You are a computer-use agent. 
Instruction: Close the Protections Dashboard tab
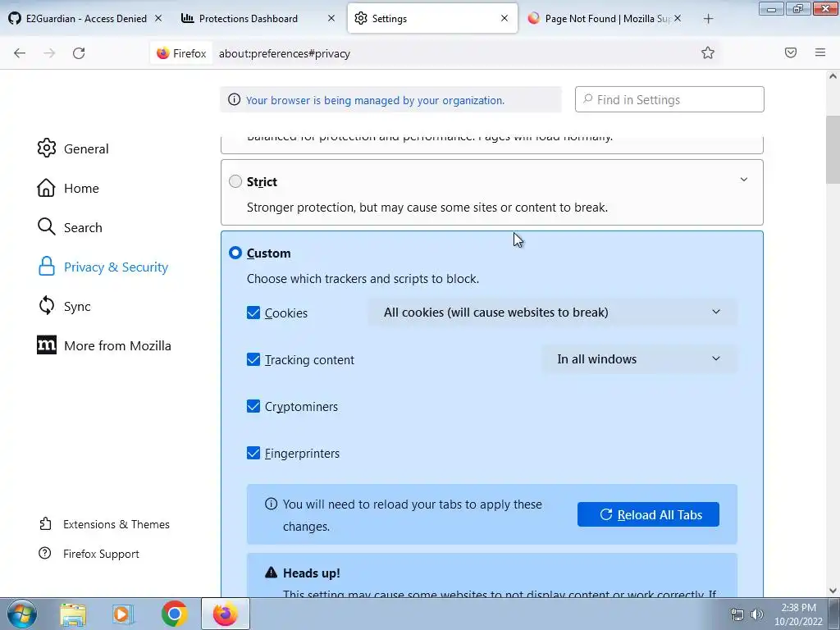331,18
